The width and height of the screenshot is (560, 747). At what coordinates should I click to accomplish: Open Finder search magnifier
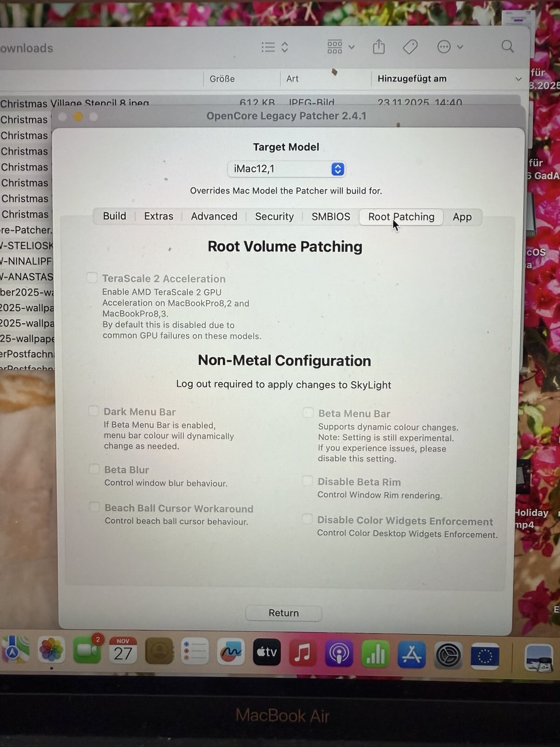(x=508, y=46)
